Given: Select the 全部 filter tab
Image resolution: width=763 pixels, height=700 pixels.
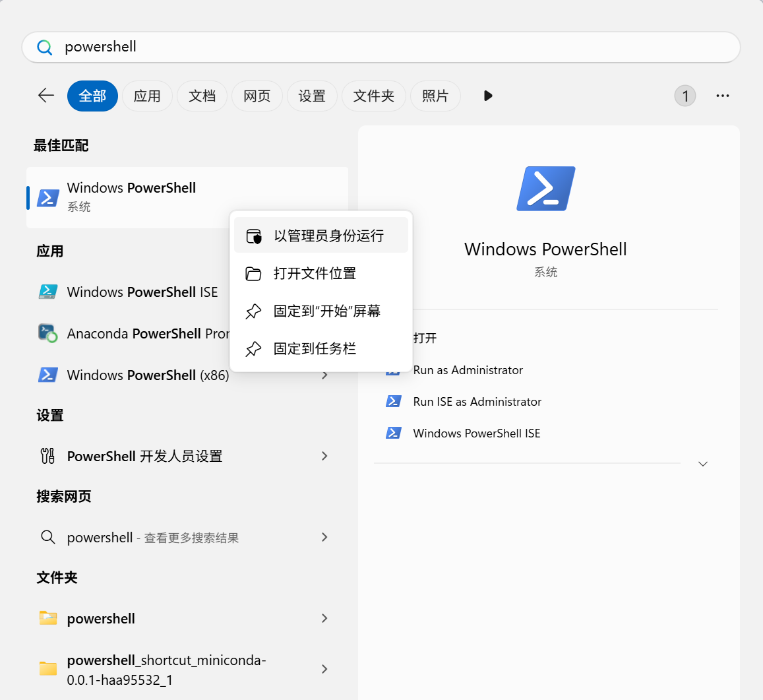Looking at the screenshot, I should 92,96.
